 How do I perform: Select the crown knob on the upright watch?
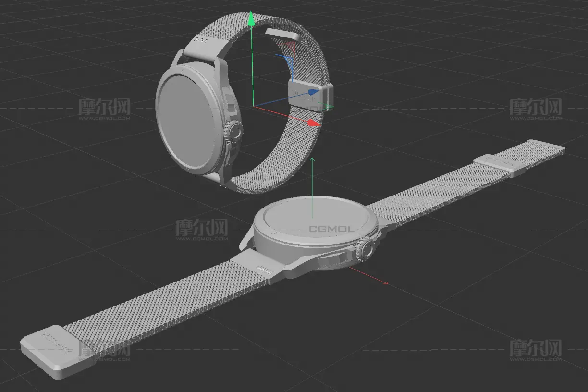point(235,132)
